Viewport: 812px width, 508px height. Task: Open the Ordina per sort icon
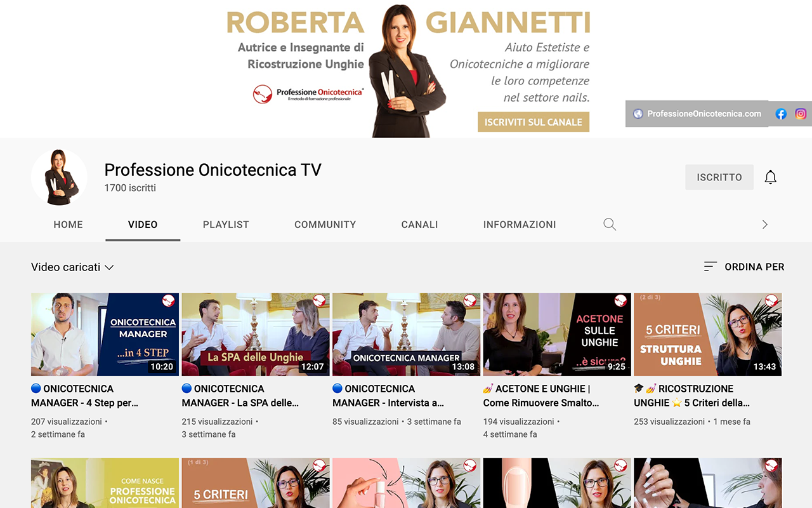click(710, 267)
